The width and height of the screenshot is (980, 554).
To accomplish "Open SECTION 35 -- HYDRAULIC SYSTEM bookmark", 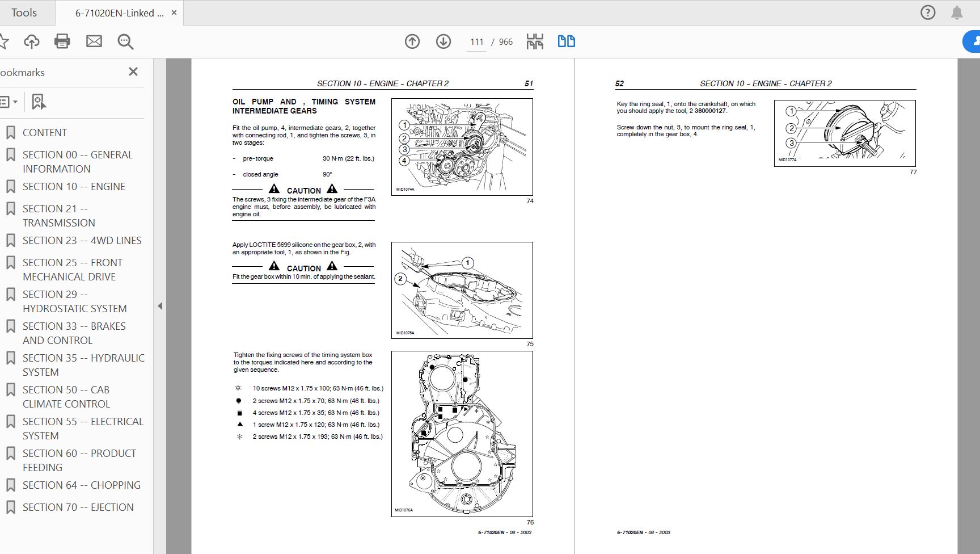I will (x=83, y=365).
